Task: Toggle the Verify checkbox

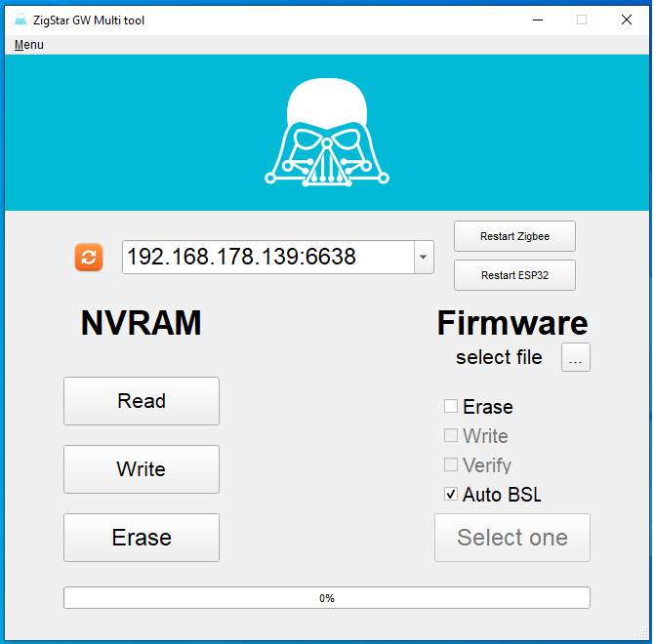Action: [451, 464]
